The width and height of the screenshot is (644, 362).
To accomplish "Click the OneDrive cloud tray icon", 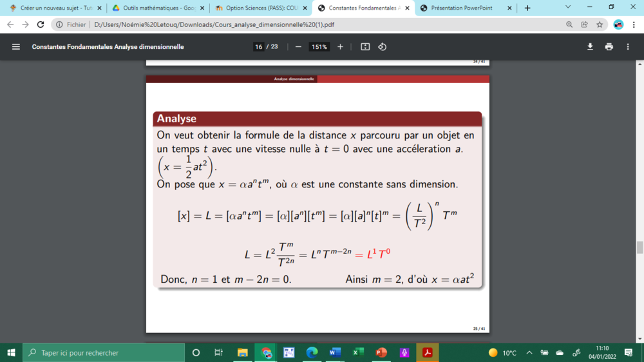I will tap(560, 352).
